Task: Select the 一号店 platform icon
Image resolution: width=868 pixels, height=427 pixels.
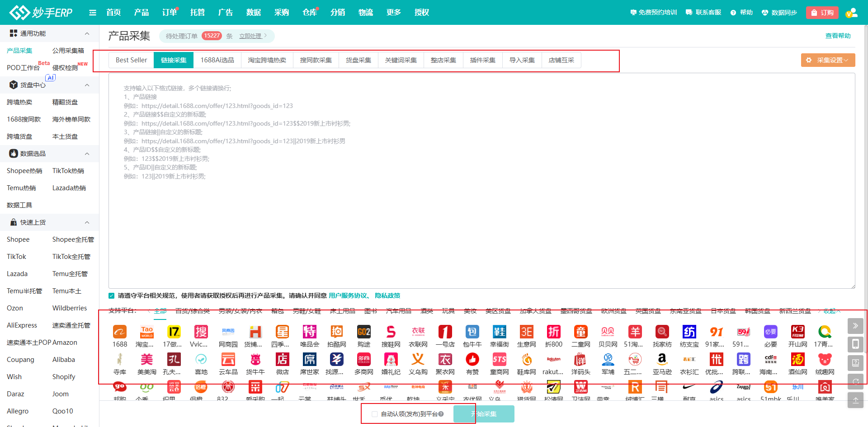Action: [x=445, y=332]
